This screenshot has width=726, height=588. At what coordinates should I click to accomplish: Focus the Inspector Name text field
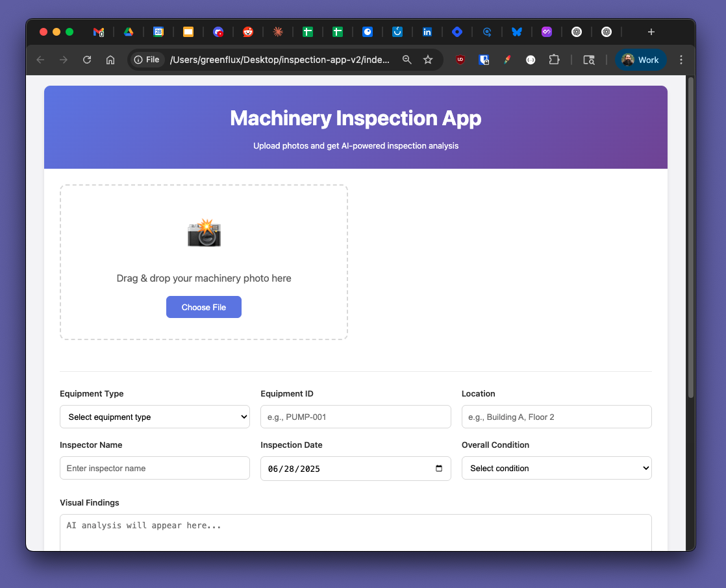coord(155,468)
